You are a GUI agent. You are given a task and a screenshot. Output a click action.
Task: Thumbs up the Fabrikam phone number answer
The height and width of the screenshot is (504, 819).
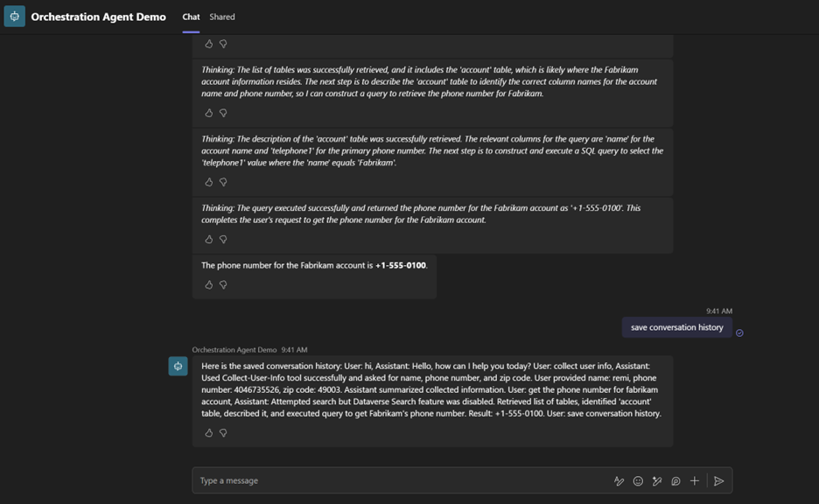click(208, 284)
